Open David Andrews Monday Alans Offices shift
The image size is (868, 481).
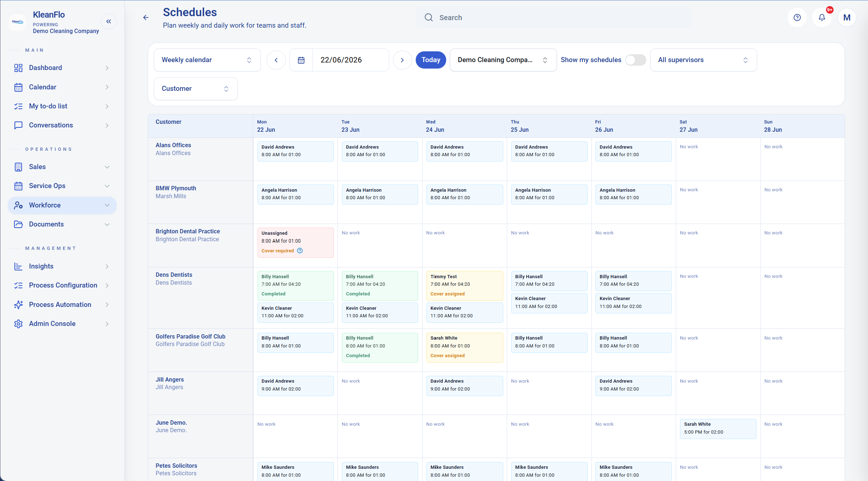(296, 151)
